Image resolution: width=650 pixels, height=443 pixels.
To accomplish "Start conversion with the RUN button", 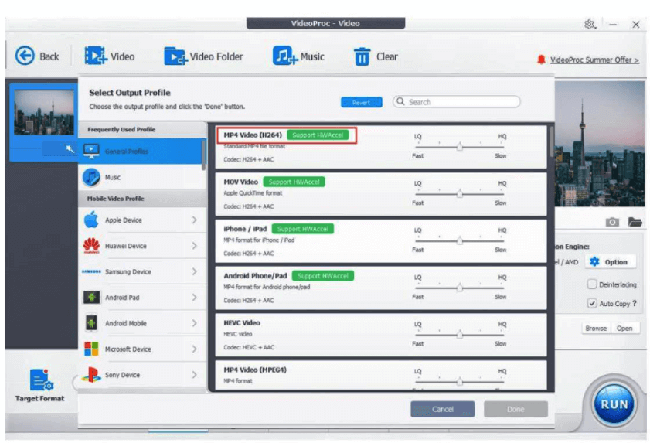I will pyautogui.click(x=614, y=404).
